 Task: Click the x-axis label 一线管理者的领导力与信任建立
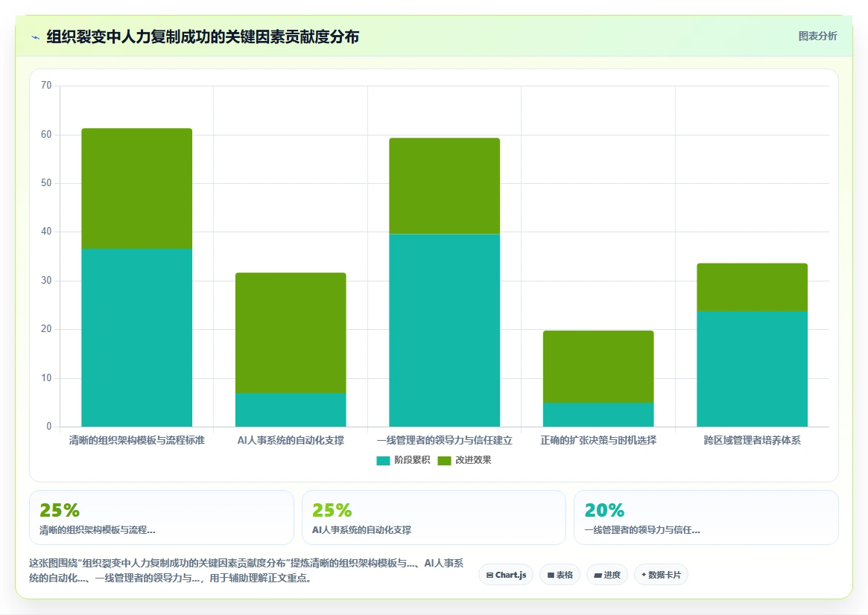[445, 440]
